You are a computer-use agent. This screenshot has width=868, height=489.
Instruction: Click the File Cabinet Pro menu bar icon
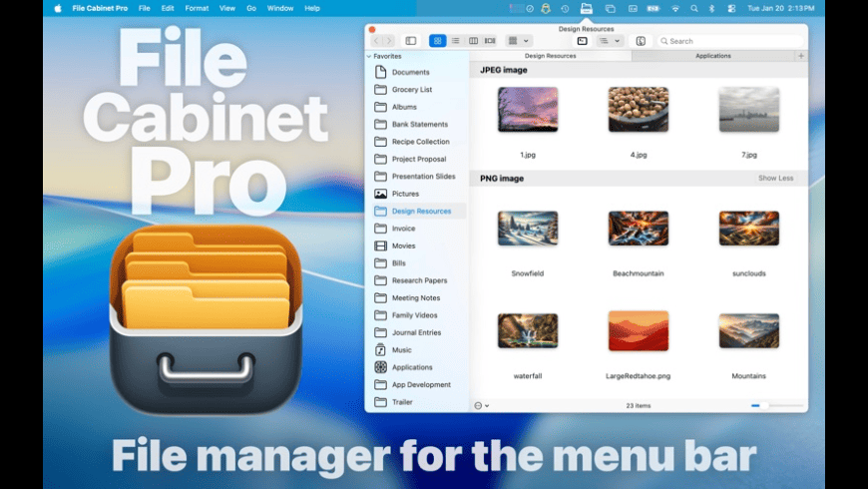(587, 8)
